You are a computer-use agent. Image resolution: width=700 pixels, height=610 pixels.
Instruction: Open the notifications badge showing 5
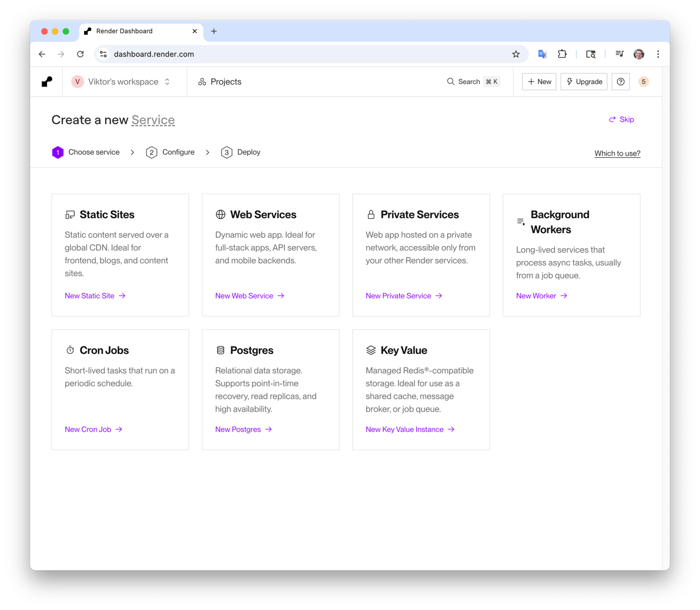click(643, 82)
